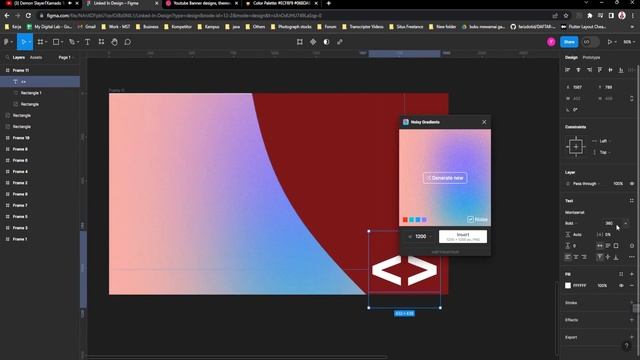Click the white fill color swatch
640x360 pixels.
(568, 286)
